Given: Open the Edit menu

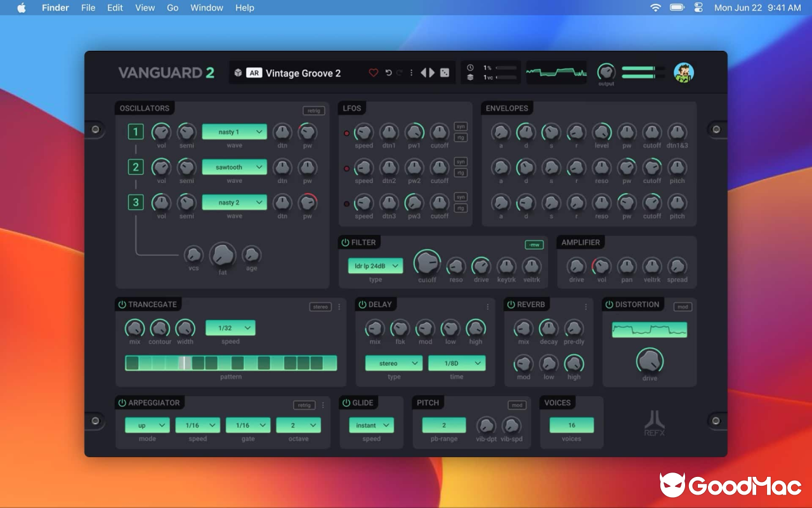Looking at the screenshot, I should pos(115,8).
